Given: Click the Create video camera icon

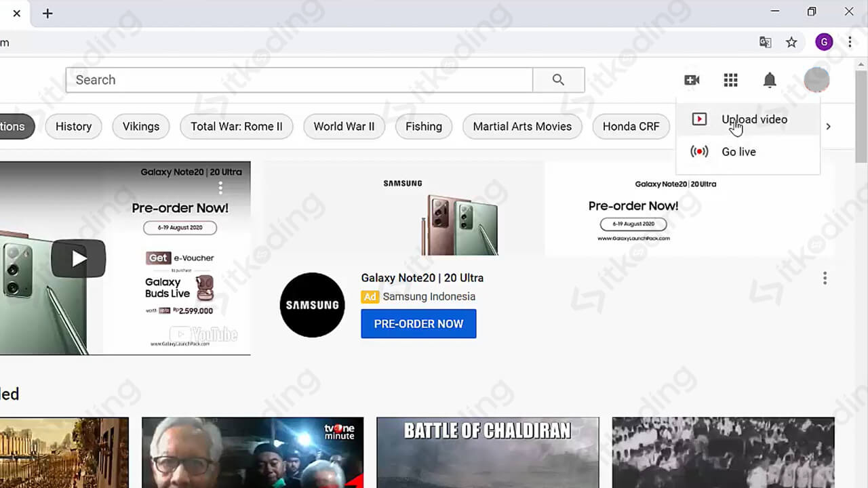Looking at the screenshot, I should click(692, 80).
